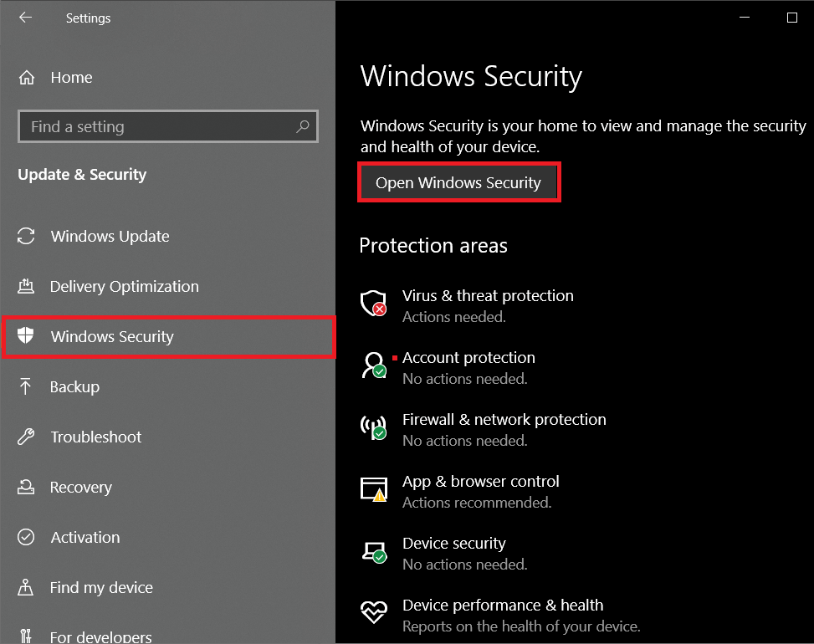Click the search magnifier icon
The image size is (814, 644).
coord(302,126)
